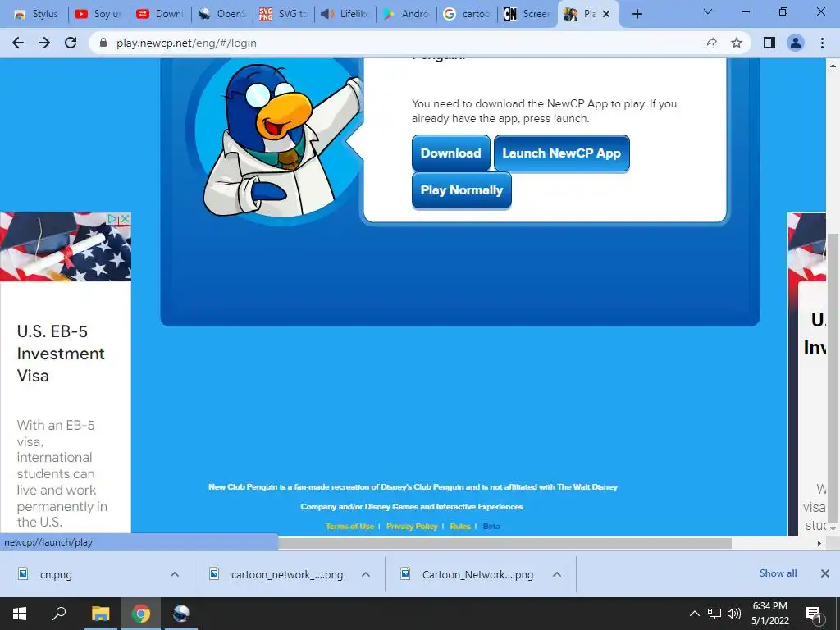Switch to the cartoo Google tab
This screenshot has height=630, width=840.
pos(468,14)
